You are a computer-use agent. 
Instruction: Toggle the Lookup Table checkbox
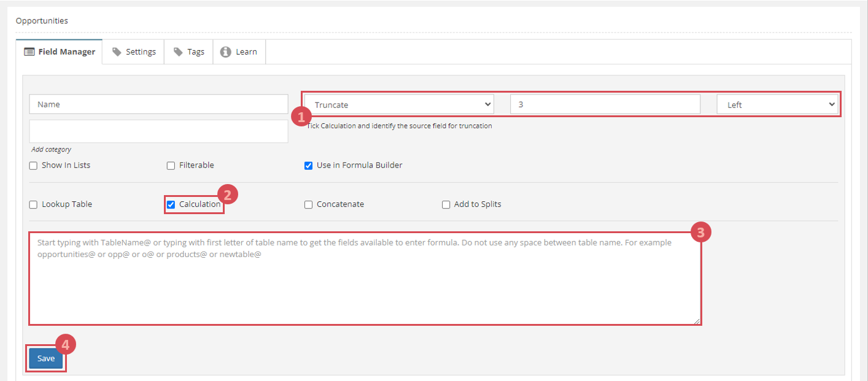[x=34, y=205]
